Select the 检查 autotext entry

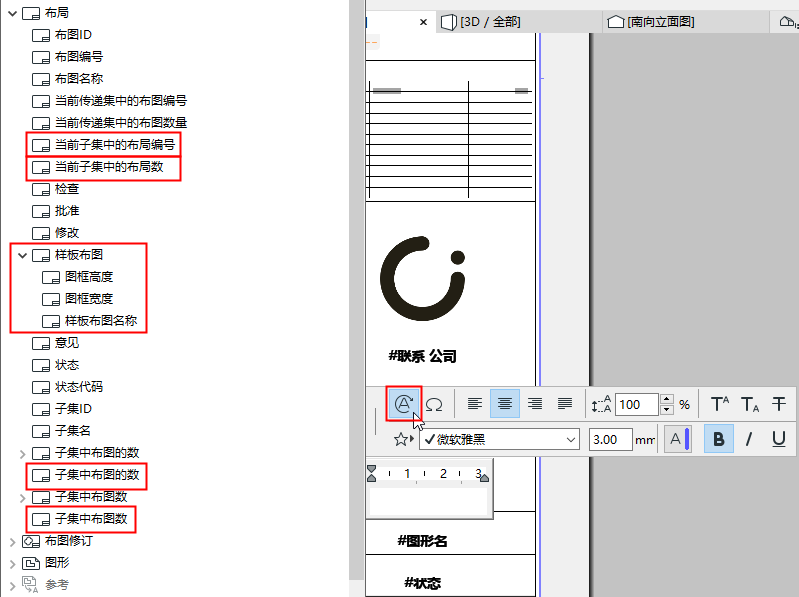click(x=67, y=189)
